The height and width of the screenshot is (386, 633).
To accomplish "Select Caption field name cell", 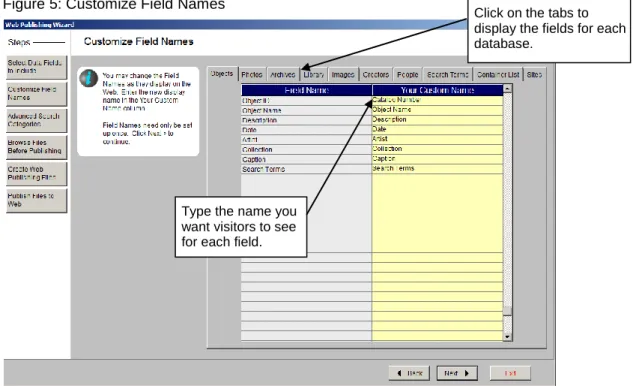I will pyautogui.click(x=306, y=159).
